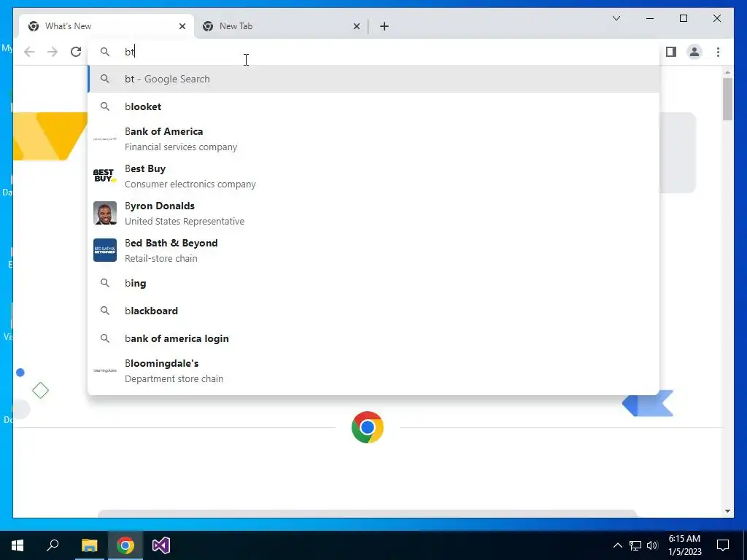This screenshot has height=560, width=747.
Task: Reload the page with the refresh icon
Action: 76,52
